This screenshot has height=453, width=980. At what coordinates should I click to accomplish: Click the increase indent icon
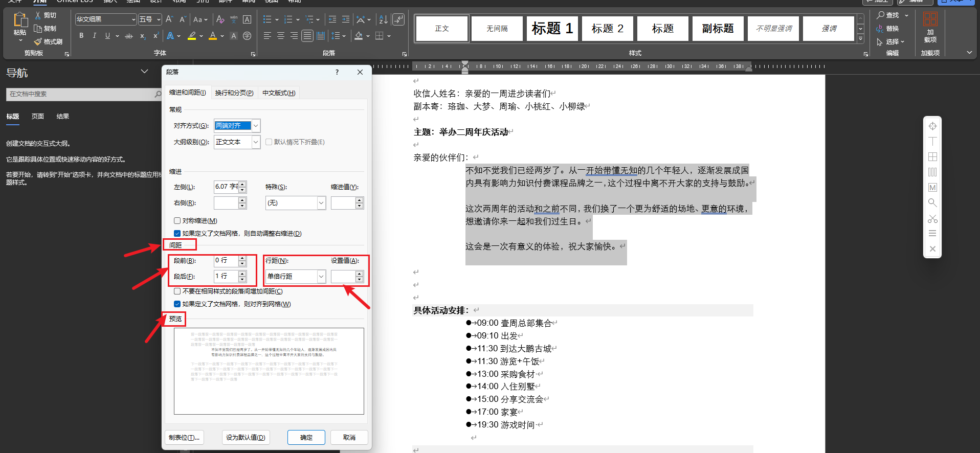coord(346,19)
